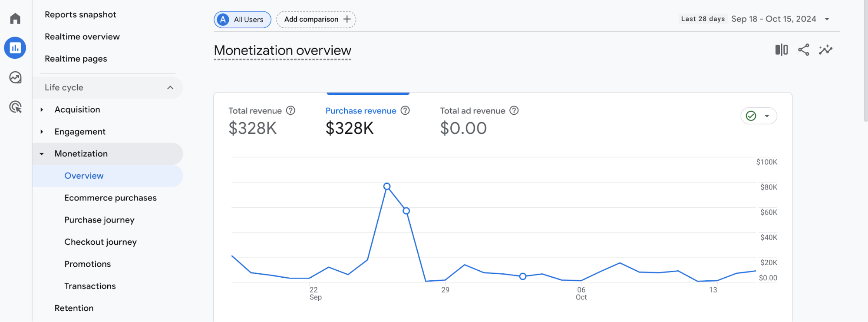This screenshot has height=322, width=868.
Task: Select the Acquisition menu label
Action: tap(77, 110)
